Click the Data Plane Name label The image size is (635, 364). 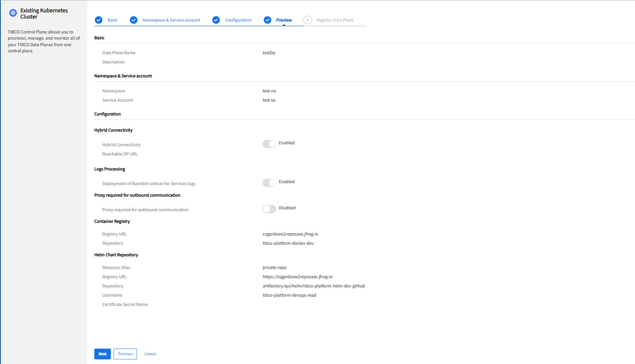(x=119, y=53)
